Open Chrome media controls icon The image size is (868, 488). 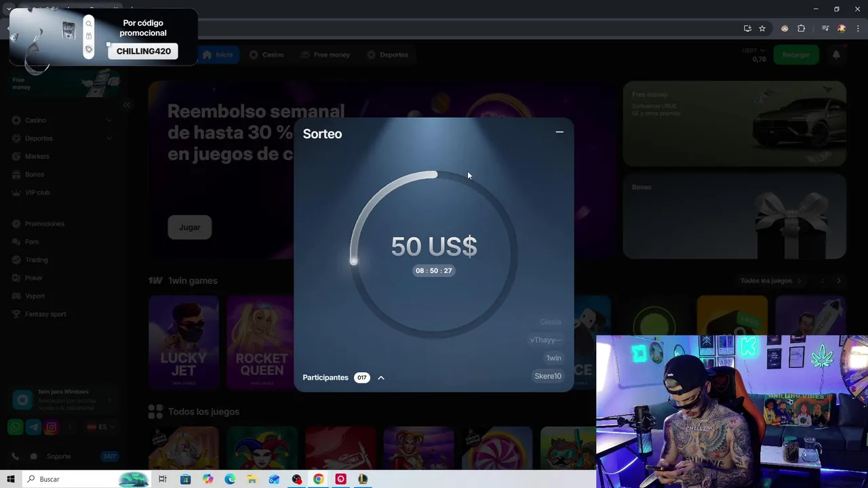[825, 28]
